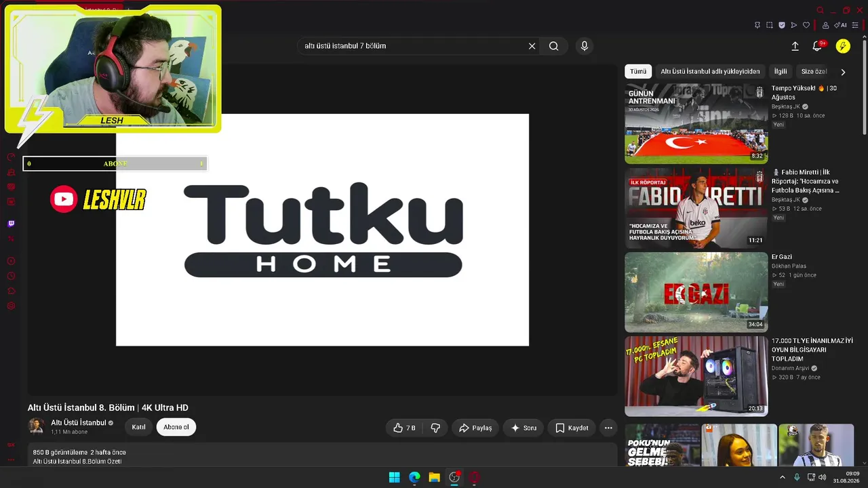The width and height of the screenshot is (868, 488).
Task: Open the three-dot more actions menu
Action: click(608, 428)
